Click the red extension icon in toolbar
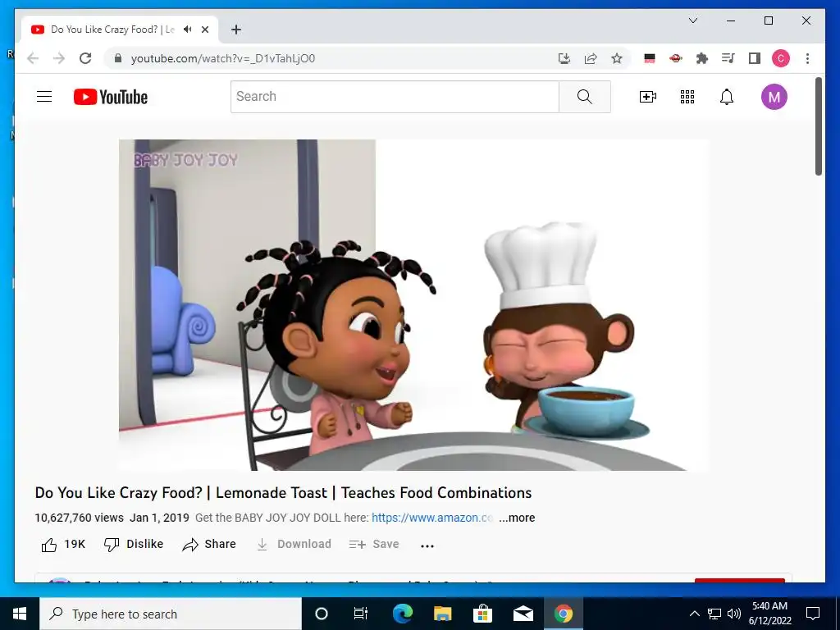The width and height of the screenshot is (840, 630). (x=676, y=58)
